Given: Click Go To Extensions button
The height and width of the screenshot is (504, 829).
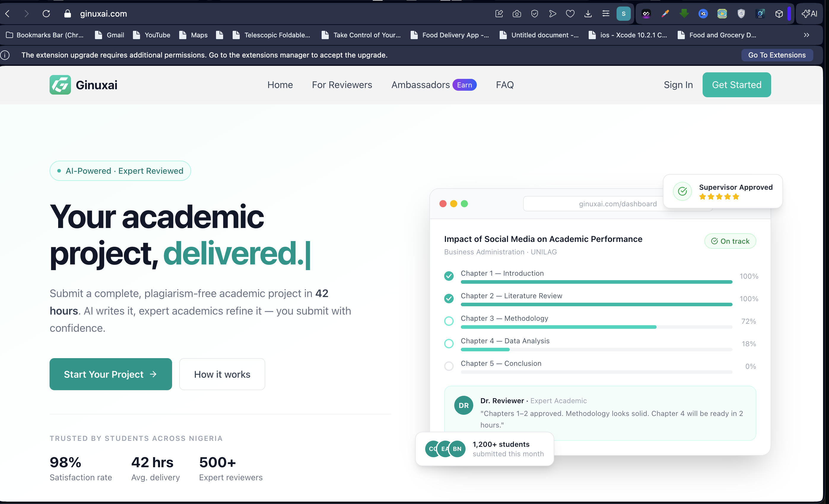Looking at the screenshot, I should tap(777, 55).
